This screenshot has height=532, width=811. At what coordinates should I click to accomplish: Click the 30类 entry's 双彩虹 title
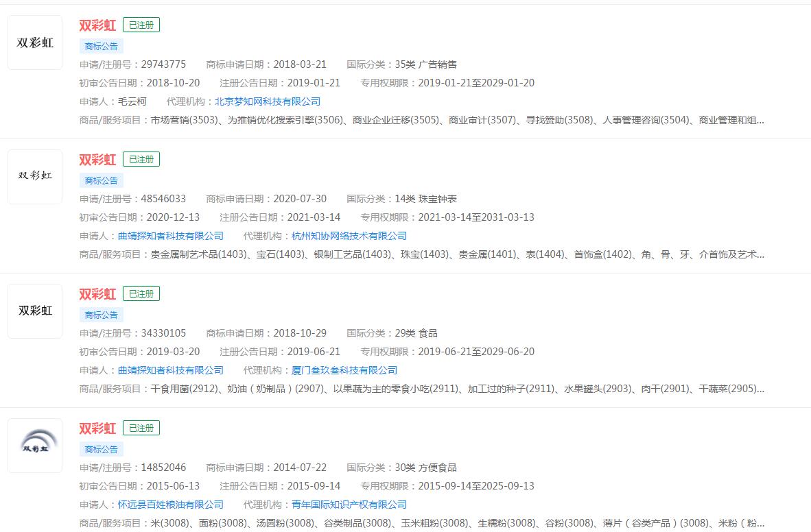[97, 428]
